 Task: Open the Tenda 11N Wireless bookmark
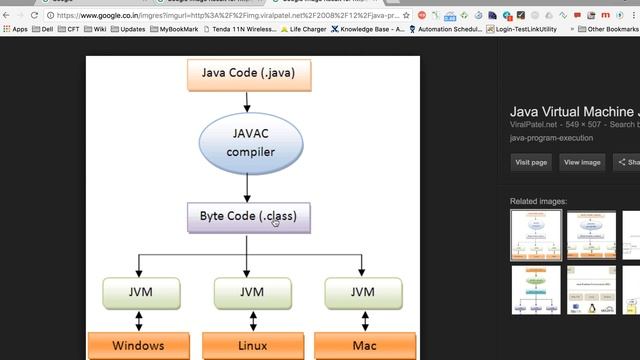240,29
